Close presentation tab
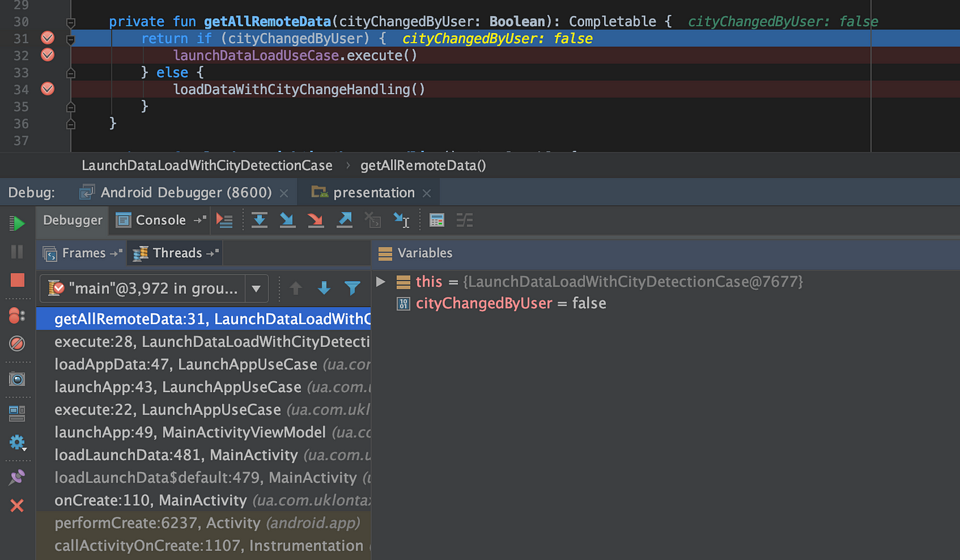 427,193
